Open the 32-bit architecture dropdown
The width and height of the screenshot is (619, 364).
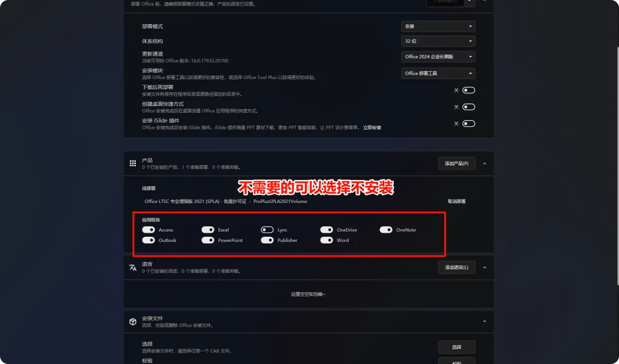(x=438, y=41)
